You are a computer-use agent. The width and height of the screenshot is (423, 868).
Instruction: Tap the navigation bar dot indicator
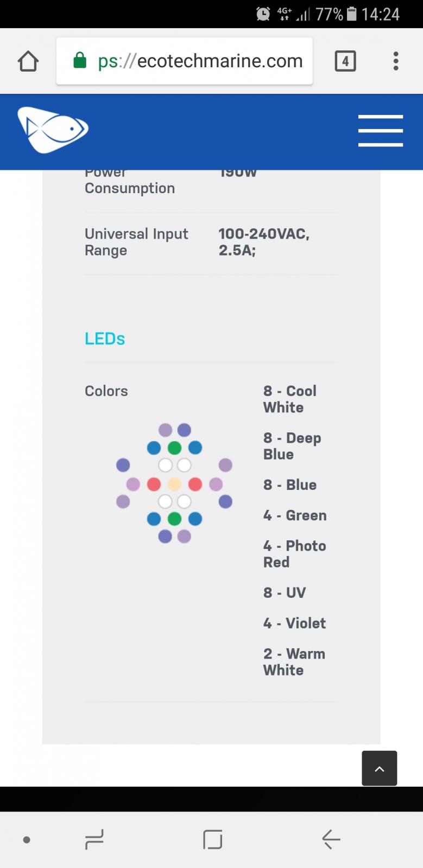[x=27, y=840]
